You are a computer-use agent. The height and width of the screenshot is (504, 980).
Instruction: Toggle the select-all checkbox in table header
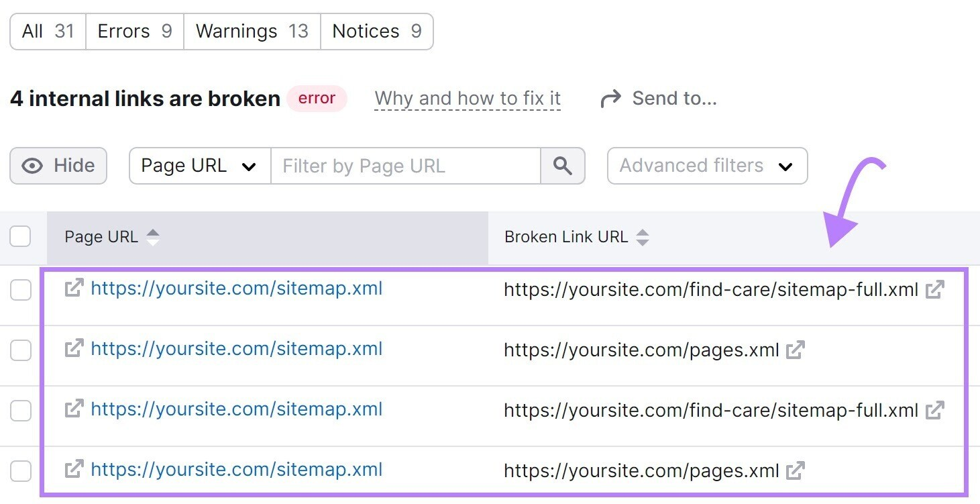coord(20,236)
